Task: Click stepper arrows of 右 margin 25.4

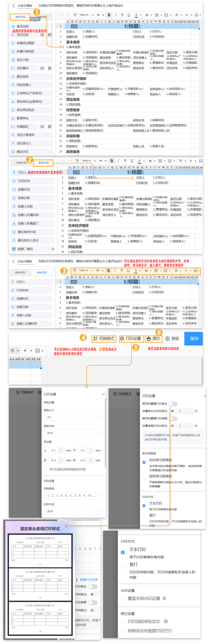Action: (x=91, y=460)
